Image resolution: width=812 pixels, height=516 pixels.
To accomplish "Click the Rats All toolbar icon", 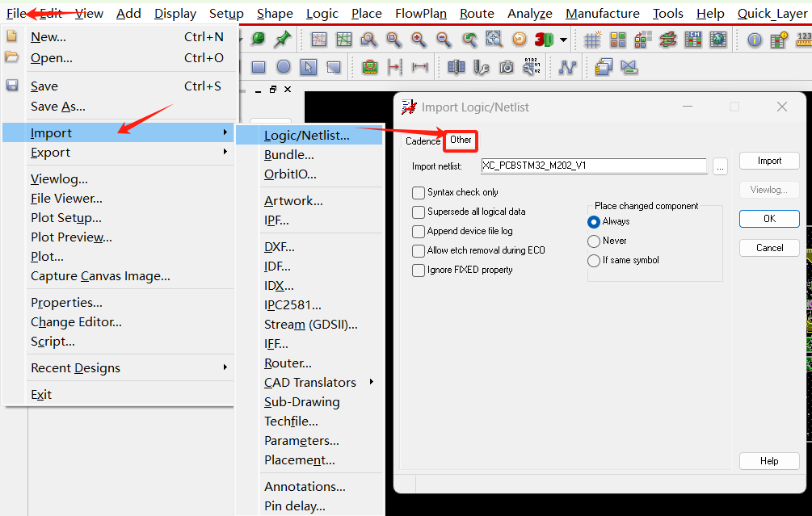I will pyautogui.click(x=344, y=40).
